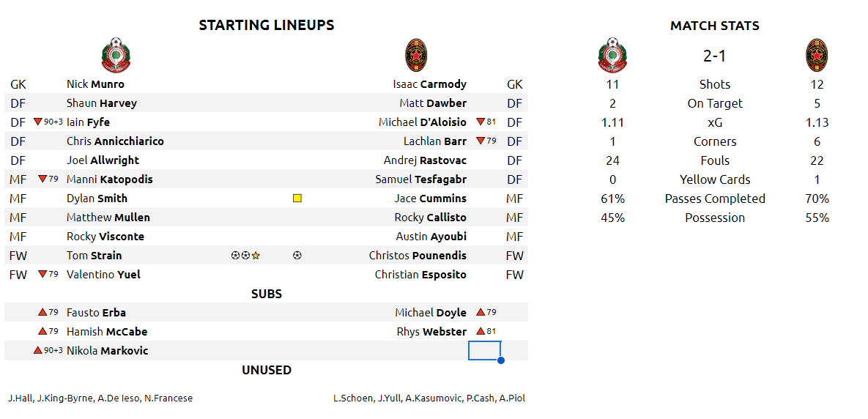Click the right team crest in Match Stats
The width and height of the screenshot is (868, 419).
817,56
